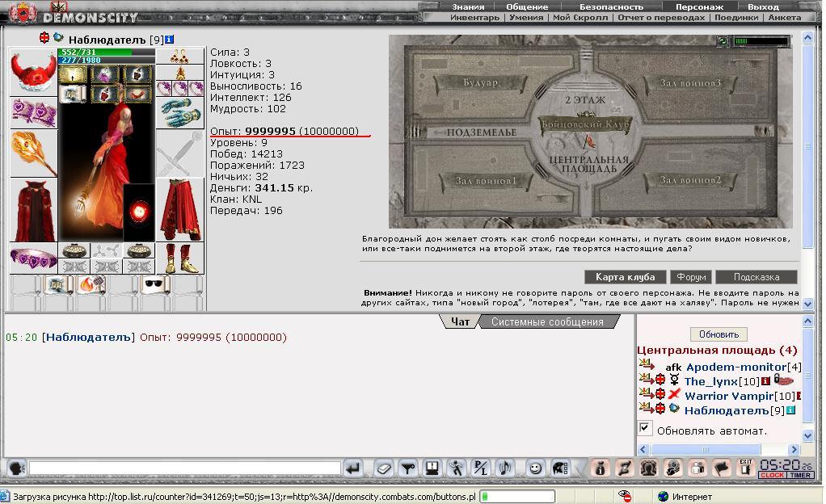
Task: Go to Зал воинов2 on the map
Action: (x=690, y=180)
